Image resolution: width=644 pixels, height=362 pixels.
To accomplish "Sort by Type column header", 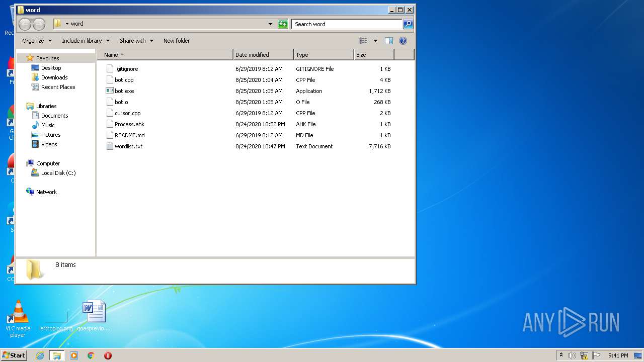I will 324,55.
